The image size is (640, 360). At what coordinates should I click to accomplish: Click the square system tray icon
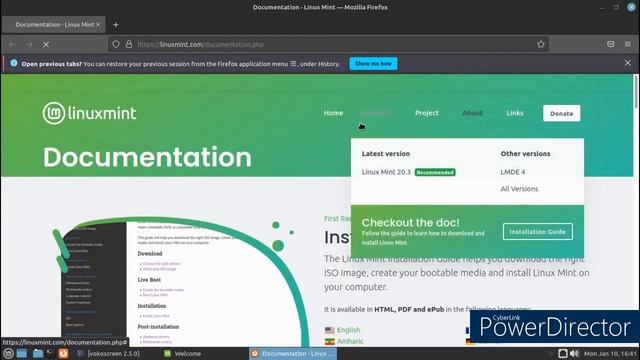click(562, 353)
